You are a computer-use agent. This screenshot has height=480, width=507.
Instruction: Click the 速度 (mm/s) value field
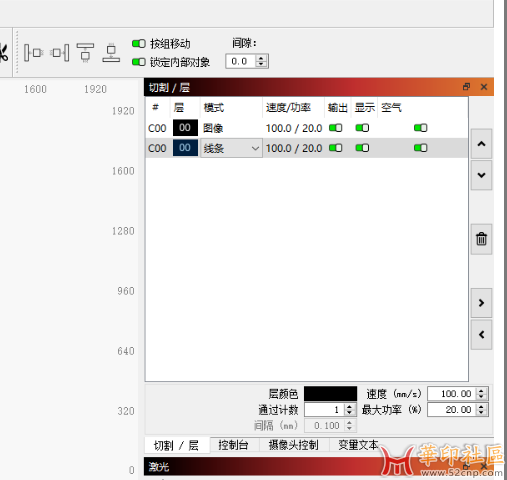click(x=453, y=394)
